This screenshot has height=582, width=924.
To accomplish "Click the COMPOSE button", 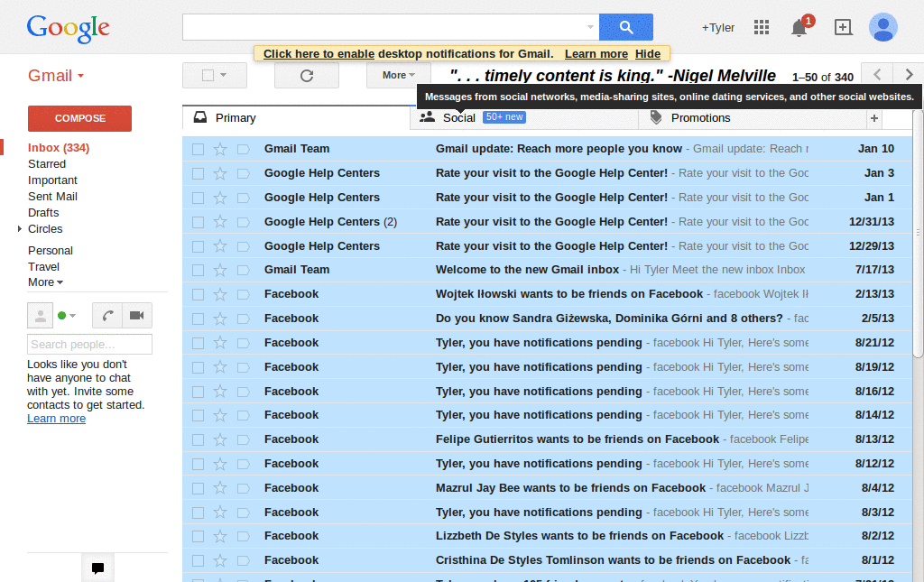I will 79,118.
